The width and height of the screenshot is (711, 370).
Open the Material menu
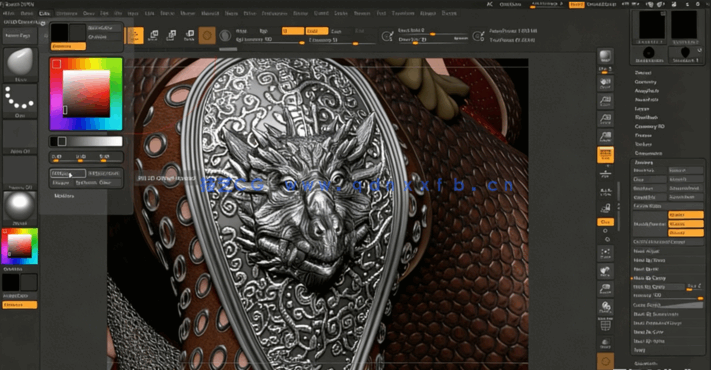tap(210, 13)
